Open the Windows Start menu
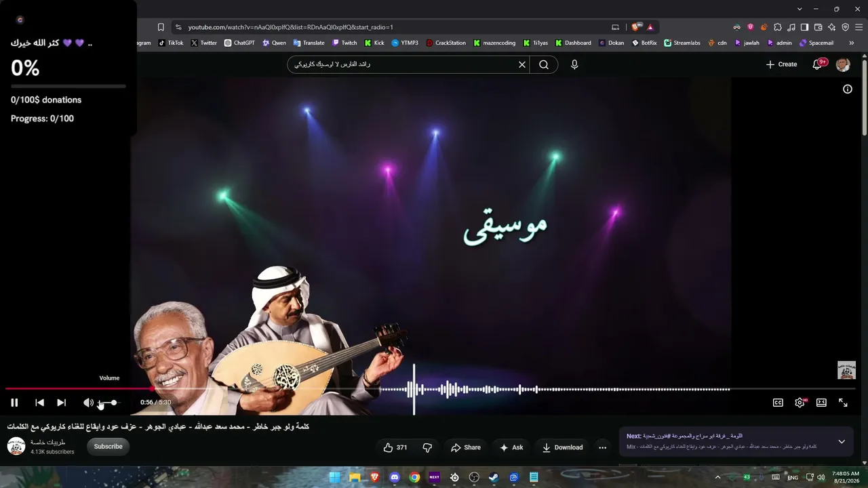Image resolution: width=868 pixels, height=488 pixels. (x=335, y=477)
